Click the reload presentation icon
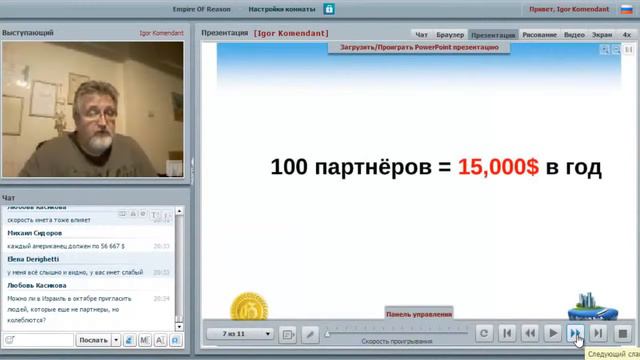 pos(484,333)
